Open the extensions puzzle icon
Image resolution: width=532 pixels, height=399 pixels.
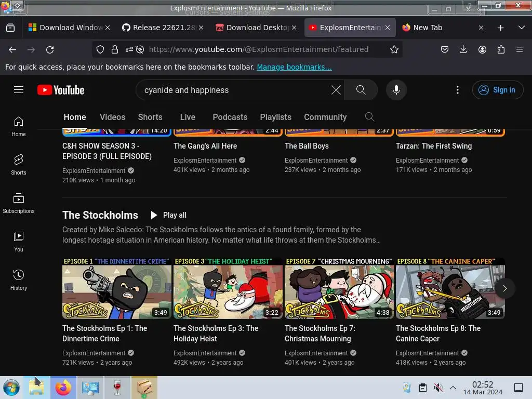(x=501, y=49)
